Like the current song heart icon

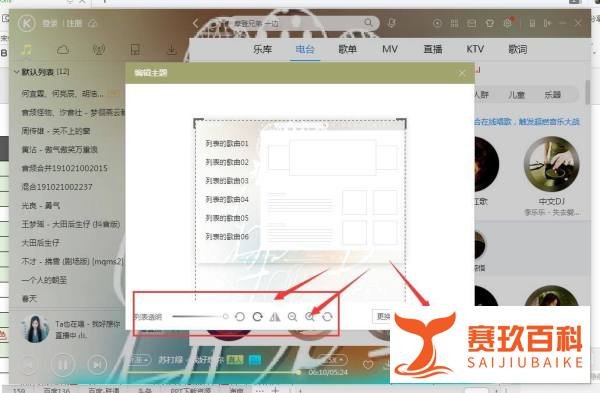pos(368,365)
